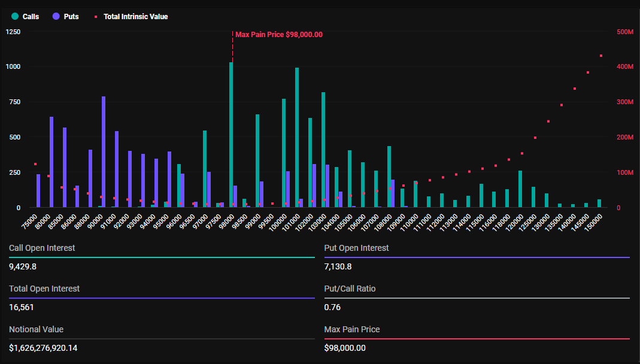The height and width of the screenshot is (364, 640).
Task: Click the Call Open Interest heading
Action: click(42, 248)
